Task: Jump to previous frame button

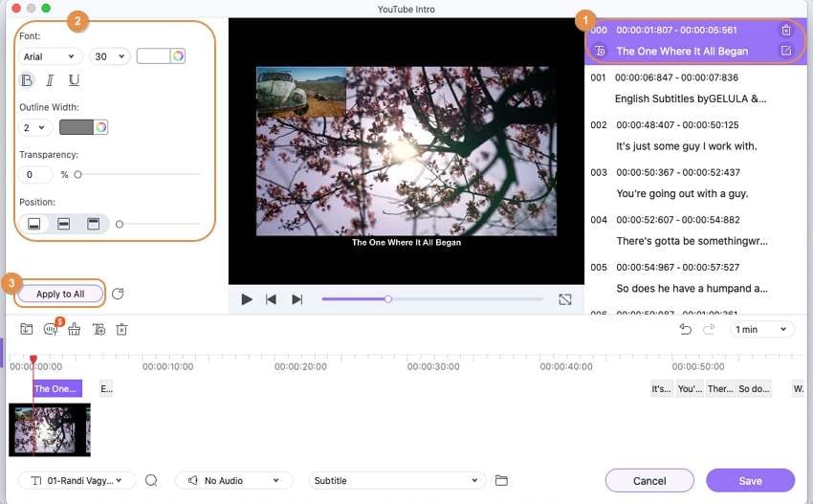Action: (x=271, y=299)
